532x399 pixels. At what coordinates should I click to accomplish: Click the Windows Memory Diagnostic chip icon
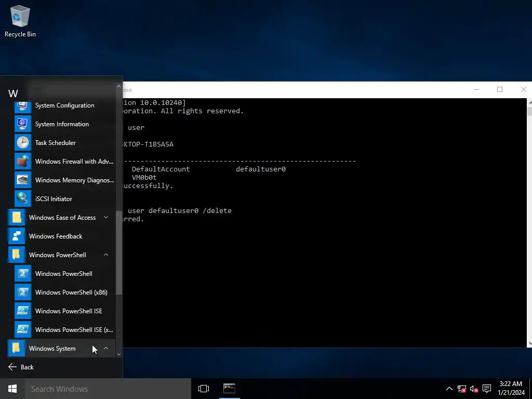pos(23,180)
